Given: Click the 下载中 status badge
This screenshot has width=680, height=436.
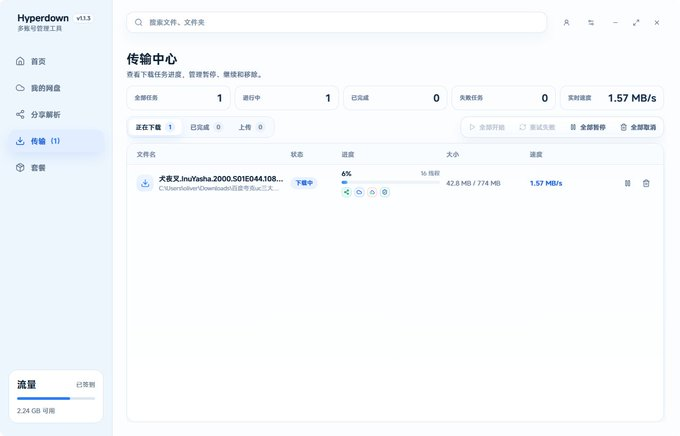Looking at the screenshot, I should click(304, 183).
